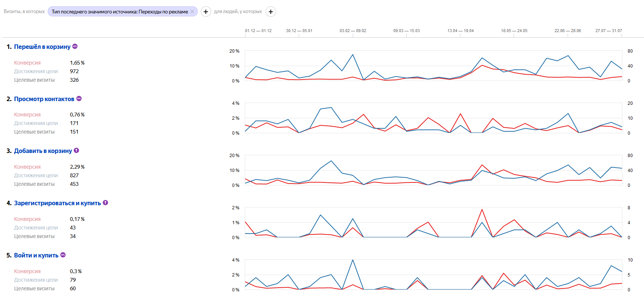Open the goal 'Войти и купить'
This screenshot has height=294, width=644.
coord(36,255)
